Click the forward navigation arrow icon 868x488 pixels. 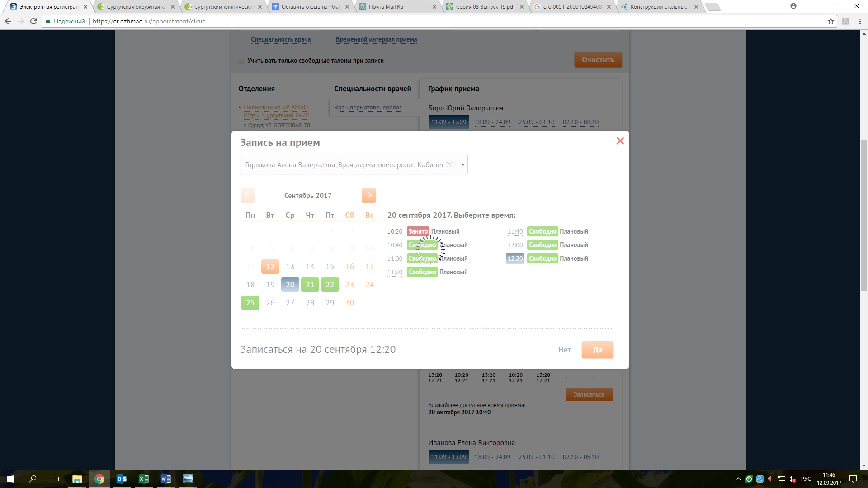click(x=368, y=195)
